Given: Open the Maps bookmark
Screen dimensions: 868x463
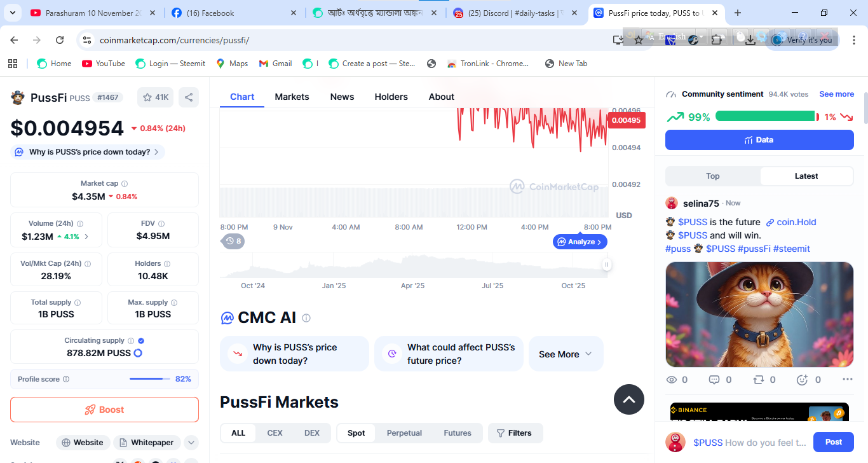Looking at the screenshot, I should (x=232, y=64).
